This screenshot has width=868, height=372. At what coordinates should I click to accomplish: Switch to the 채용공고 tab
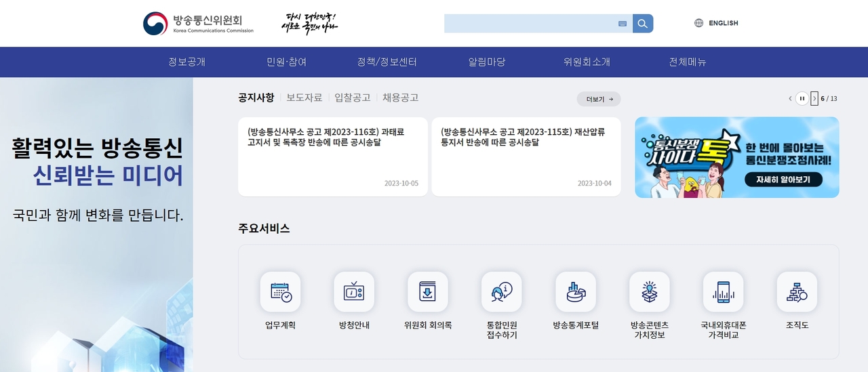click(x=400, y=98)
